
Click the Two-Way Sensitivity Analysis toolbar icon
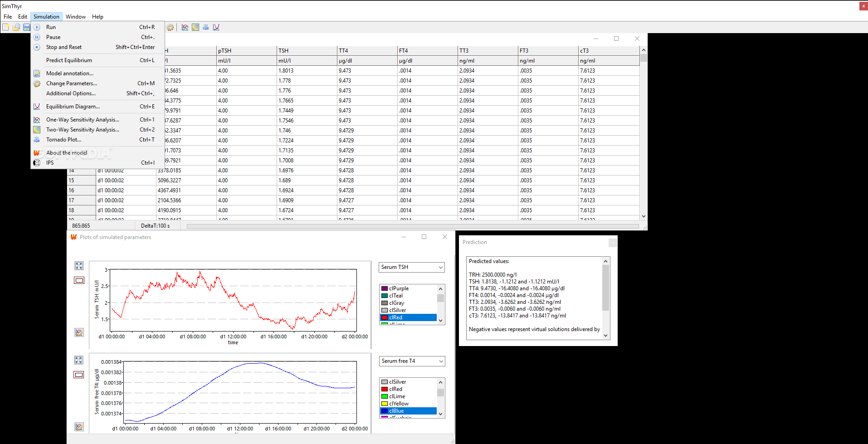coord(195,27)
